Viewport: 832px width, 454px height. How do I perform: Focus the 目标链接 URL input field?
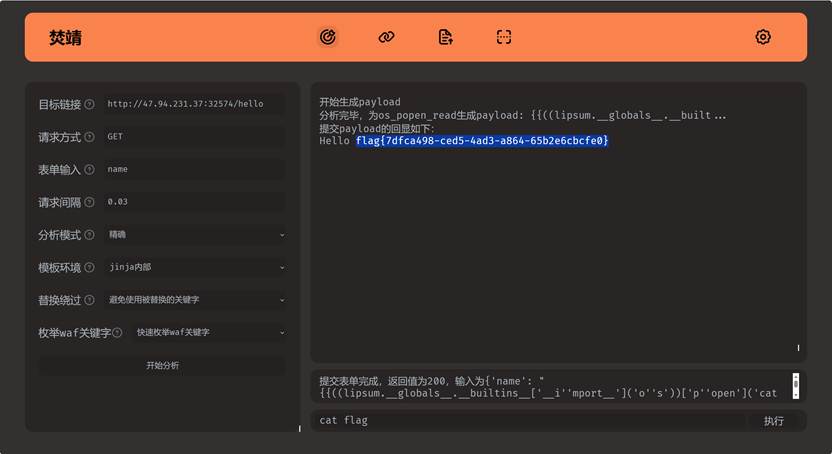coord(193,104)
